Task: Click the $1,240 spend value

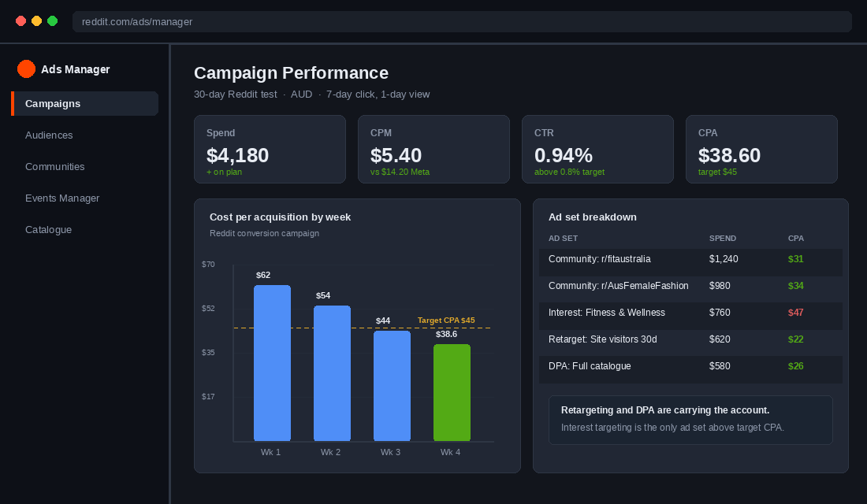Action: pyautogui.click(x=724, y=259)
